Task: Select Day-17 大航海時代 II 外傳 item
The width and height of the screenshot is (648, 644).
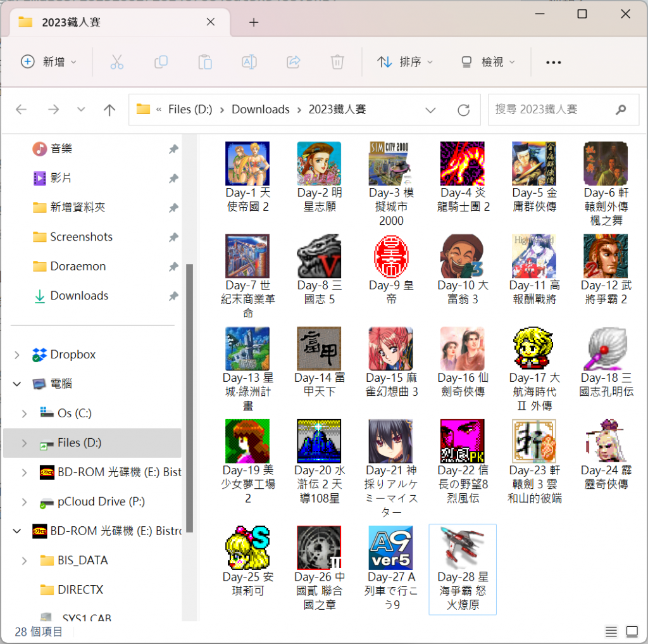Action: point(534,369)
